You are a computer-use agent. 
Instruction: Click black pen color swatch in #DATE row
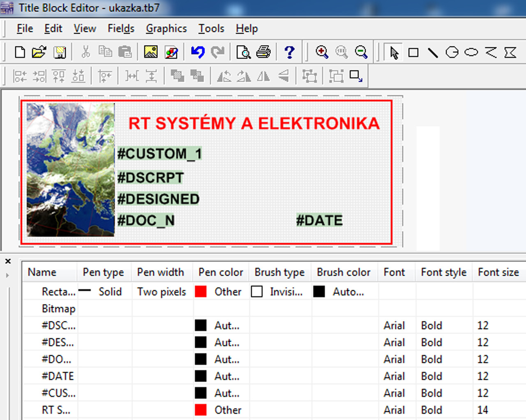(201, 376)
